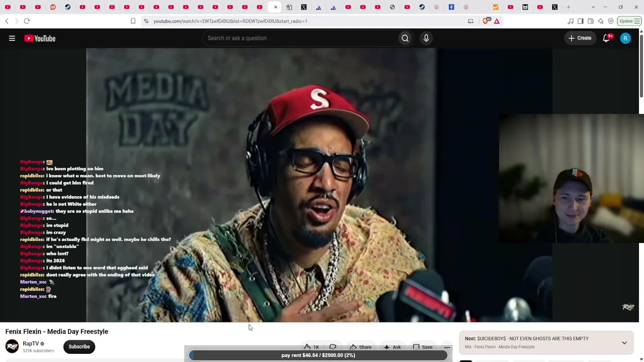
Task: Open the YouTube guide menu
Action: (x=12, y=38)
